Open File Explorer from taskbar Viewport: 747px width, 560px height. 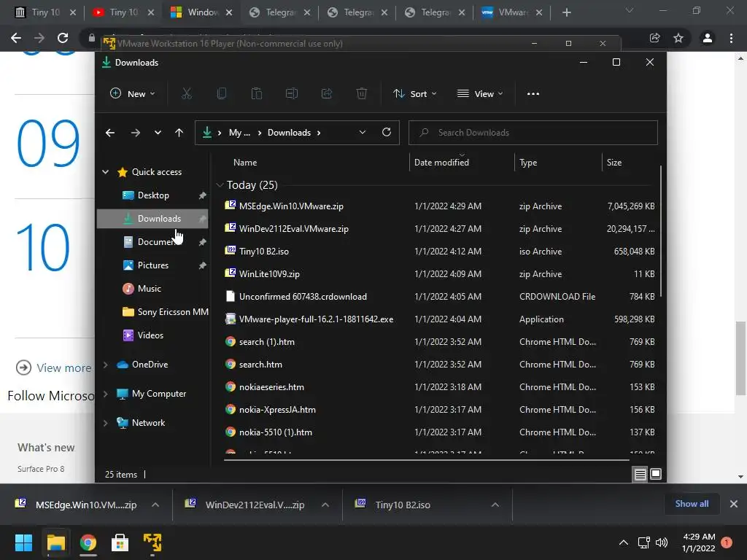click(x=55, y=542)
